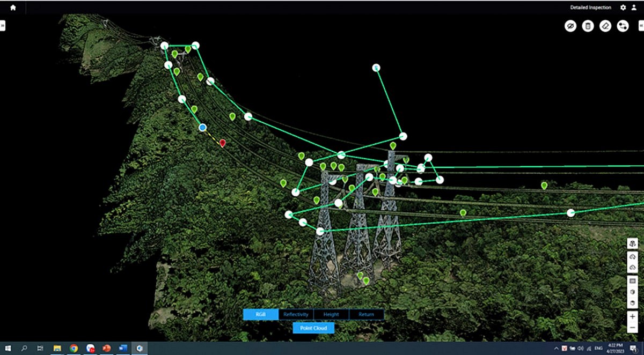Toggle the RGB coloring mode
Image resolution: width=644 pixels, height=355 pixels.
[x=260, y=314]
